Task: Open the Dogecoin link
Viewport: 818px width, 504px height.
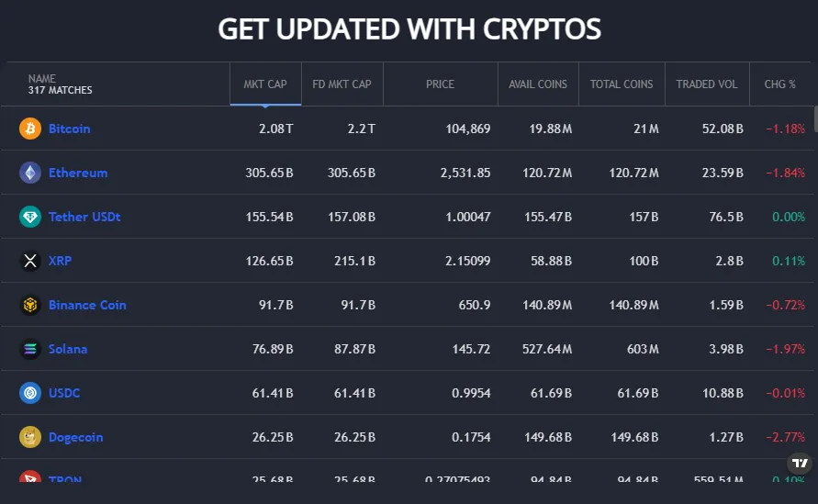Action: (x=75, y=437)
